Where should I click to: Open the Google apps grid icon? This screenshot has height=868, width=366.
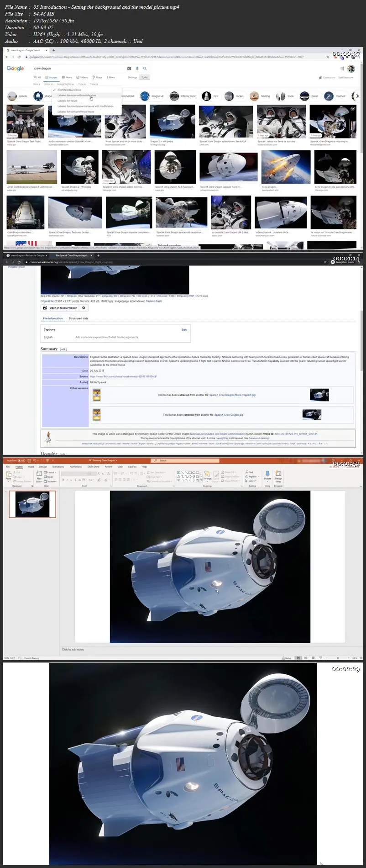tap(342, 69)
